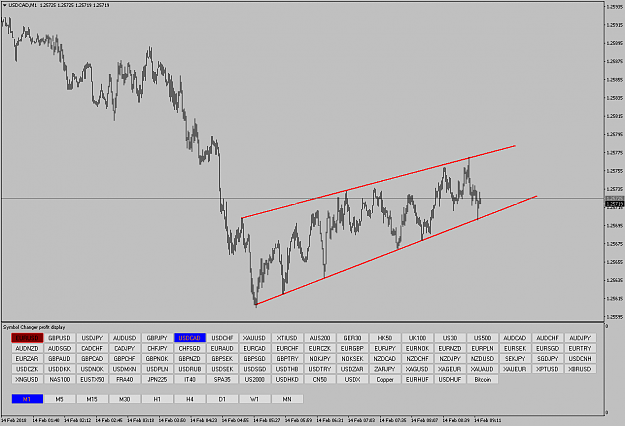Select the EURJPY pair
The image size is (625, 426).
click(x=385, y=348)
